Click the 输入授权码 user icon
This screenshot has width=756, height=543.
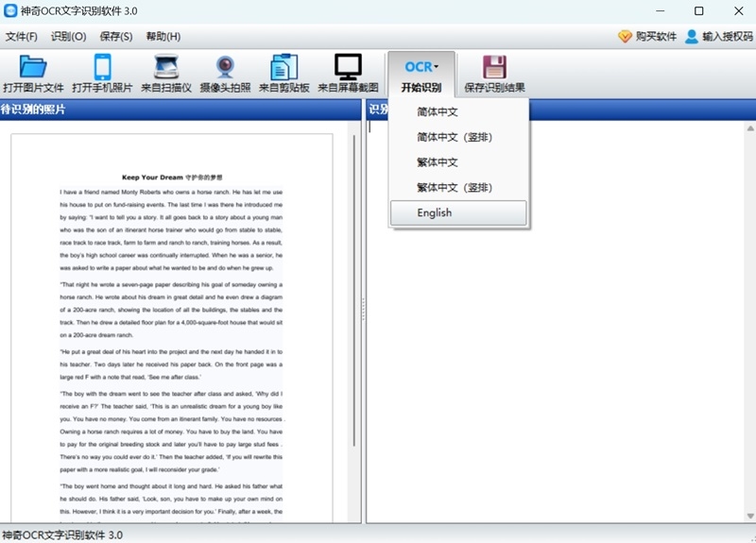[x=692, y=37]
